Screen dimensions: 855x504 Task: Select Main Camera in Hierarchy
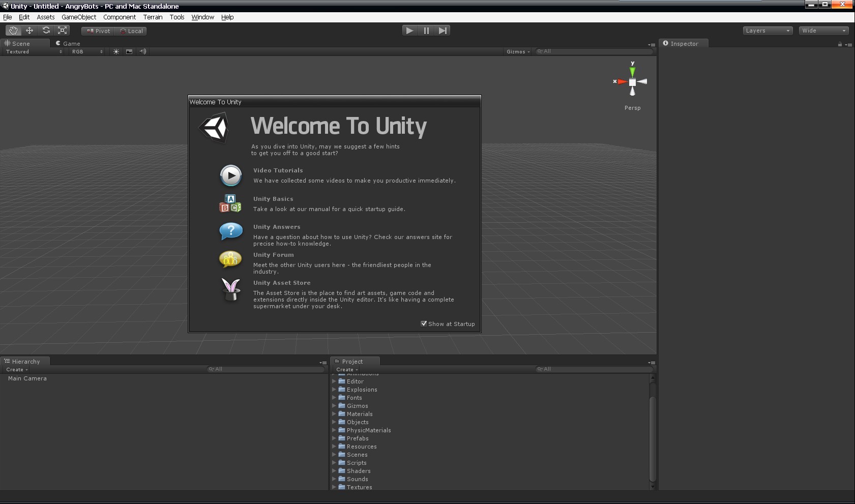click(x=27, y=378)
